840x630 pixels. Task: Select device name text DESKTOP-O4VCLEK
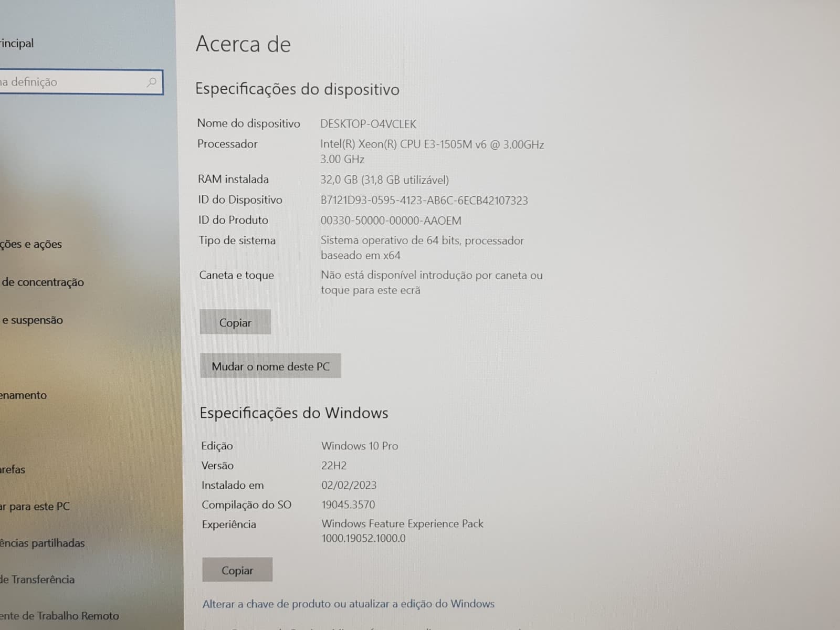(368, 124)
